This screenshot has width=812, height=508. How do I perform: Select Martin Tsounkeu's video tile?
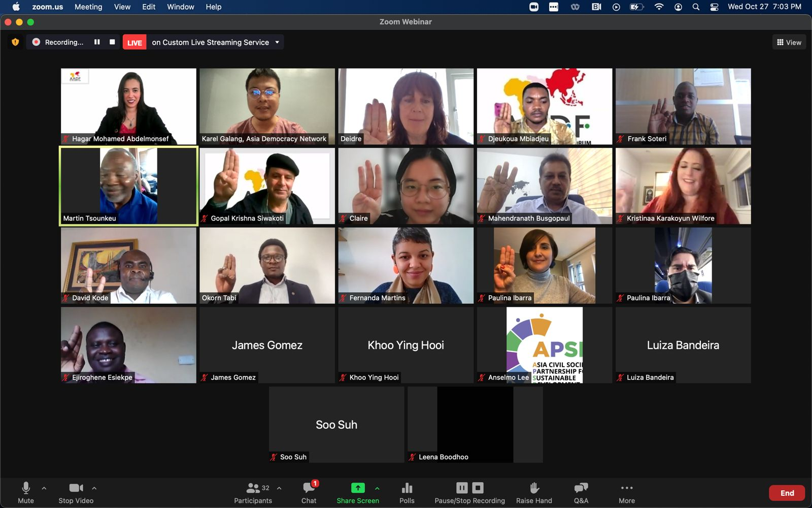click(x=128, y=186)
